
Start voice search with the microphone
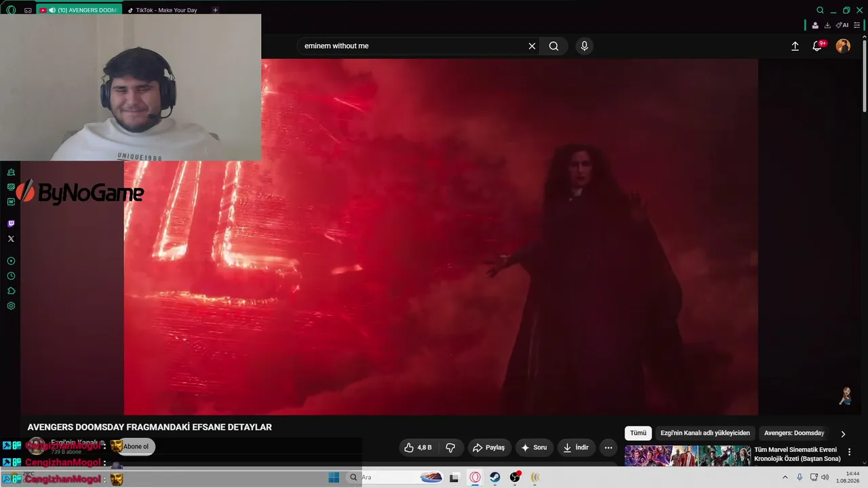(585, 46)
